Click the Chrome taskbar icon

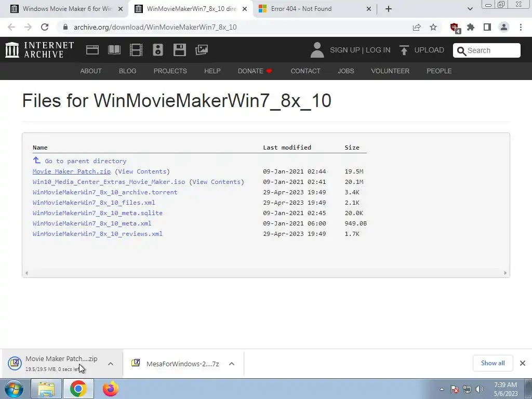[78, 389]
